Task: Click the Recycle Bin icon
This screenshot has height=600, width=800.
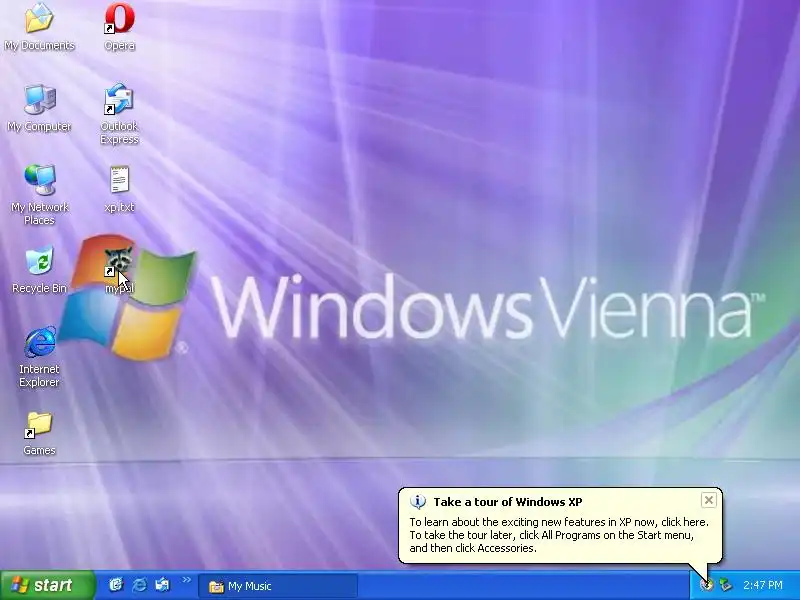Action: click(39, 270)
